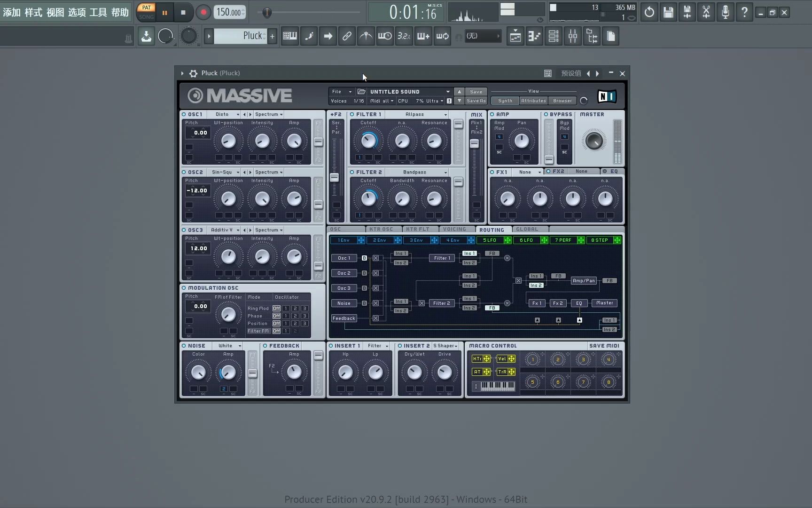Open the 帮助 menu
The width and height of the screenshot is (812, 508).
[x=120, y=13]
